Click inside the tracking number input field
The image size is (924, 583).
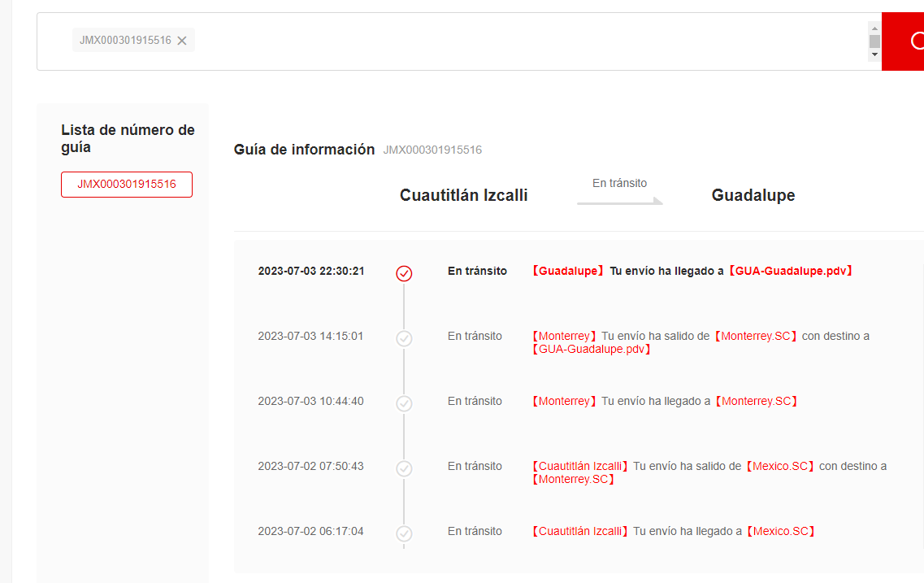528,41
